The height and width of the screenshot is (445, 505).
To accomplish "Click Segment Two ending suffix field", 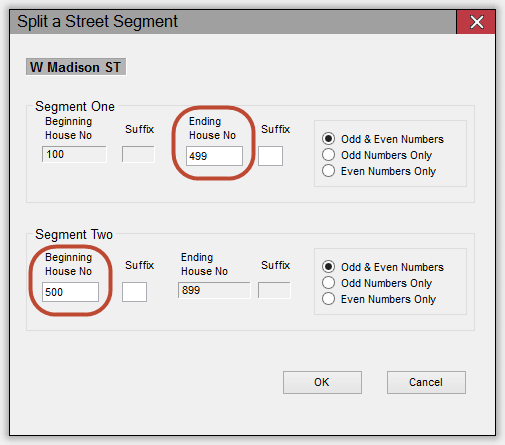I will (274, 290).
